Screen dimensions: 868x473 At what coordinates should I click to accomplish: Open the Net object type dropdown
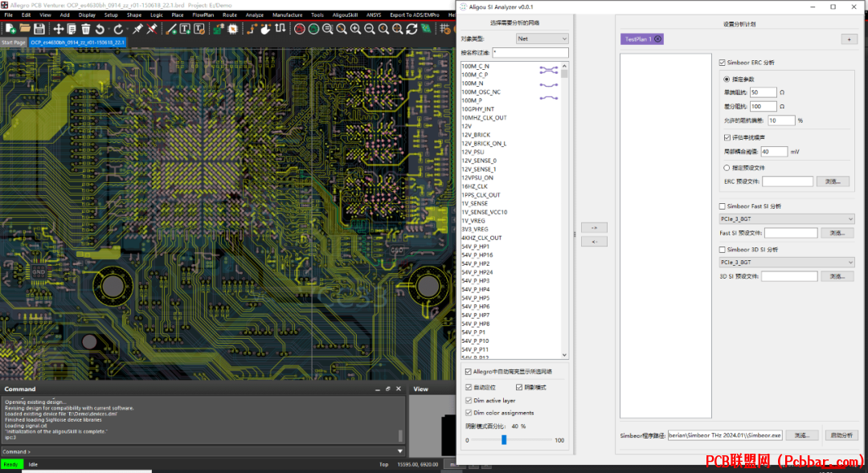point(542,39)
